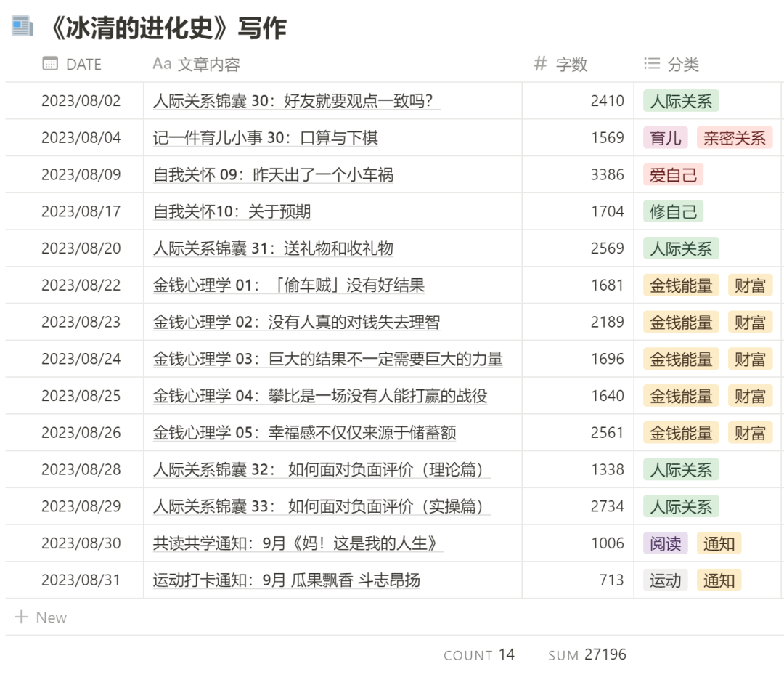Image resolution: width=784 pixels, height=677 pixels.
Task: Open article 金钱心理学 04：攀比是一场没有人能打赢的战役
Action: (320, 396)
